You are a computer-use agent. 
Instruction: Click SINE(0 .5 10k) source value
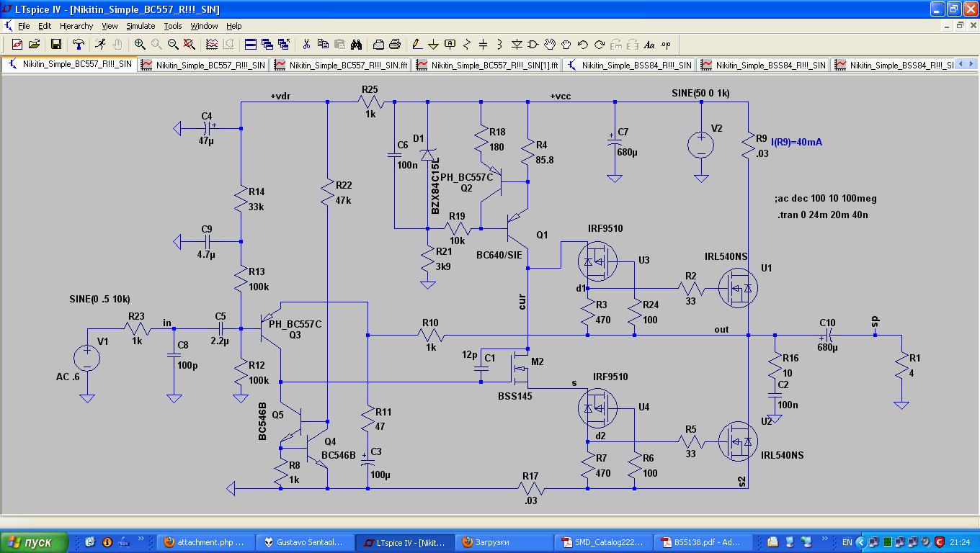(99, 299)
